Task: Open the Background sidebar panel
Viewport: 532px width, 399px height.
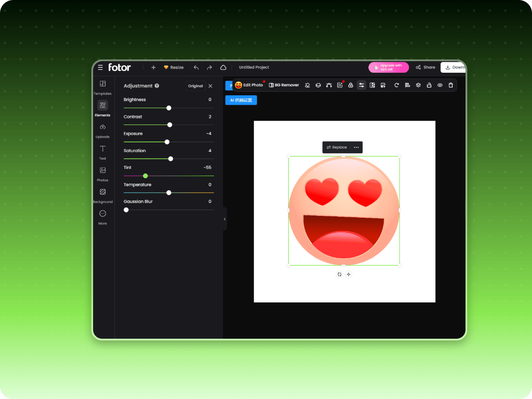Action: 102,196
